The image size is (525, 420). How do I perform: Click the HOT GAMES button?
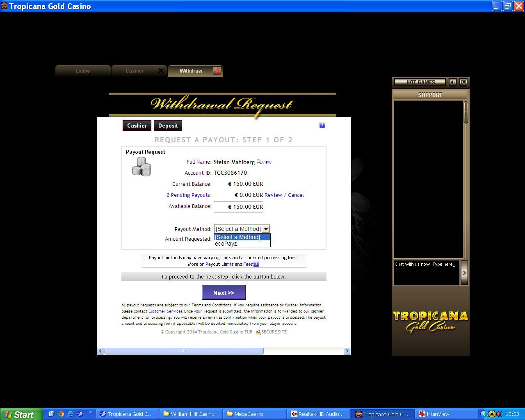pyautogui.click(x=420, y=82)
